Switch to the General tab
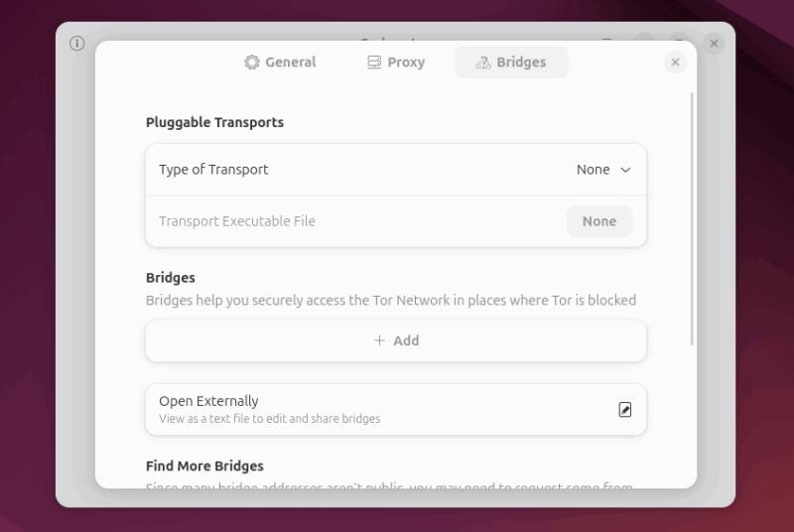This screenshot has width=794, height=532. [280, 62]
